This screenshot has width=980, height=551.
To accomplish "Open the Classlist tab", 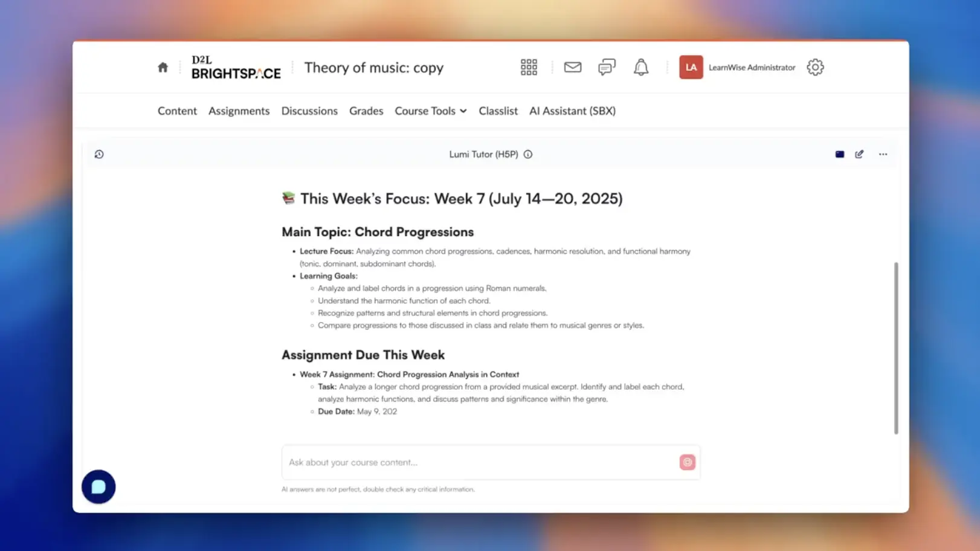I will [x=498, y=111].
